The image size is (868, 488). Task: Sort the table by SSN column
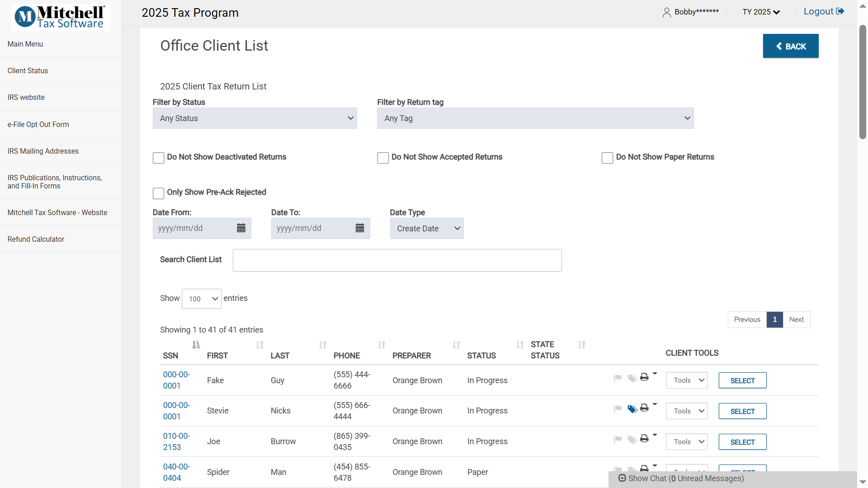[196, 345]
